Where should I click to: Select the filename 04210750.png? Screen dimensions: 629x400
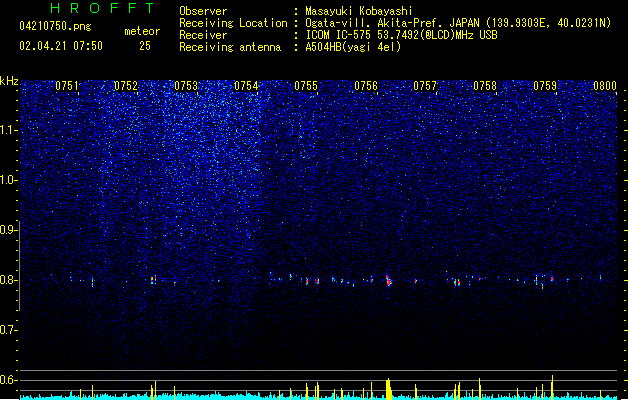55,26
